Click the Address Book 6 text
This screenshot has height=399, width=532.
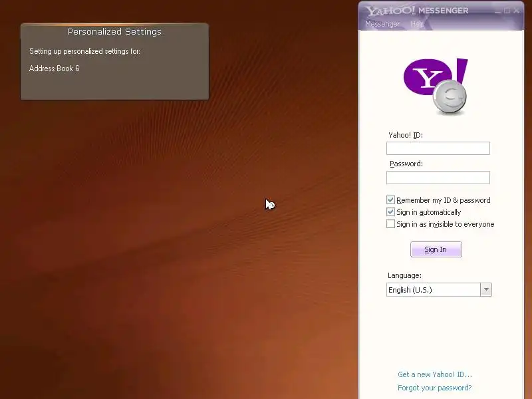[55, 68]
